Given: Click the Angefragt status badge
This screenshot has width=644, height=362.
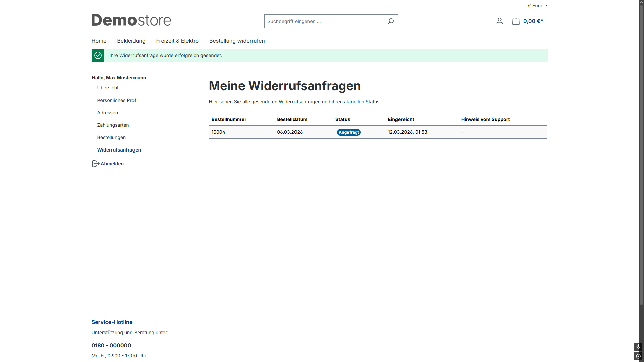Looking at the screenshot, I should pyautogui.click(x=348, y=132).
